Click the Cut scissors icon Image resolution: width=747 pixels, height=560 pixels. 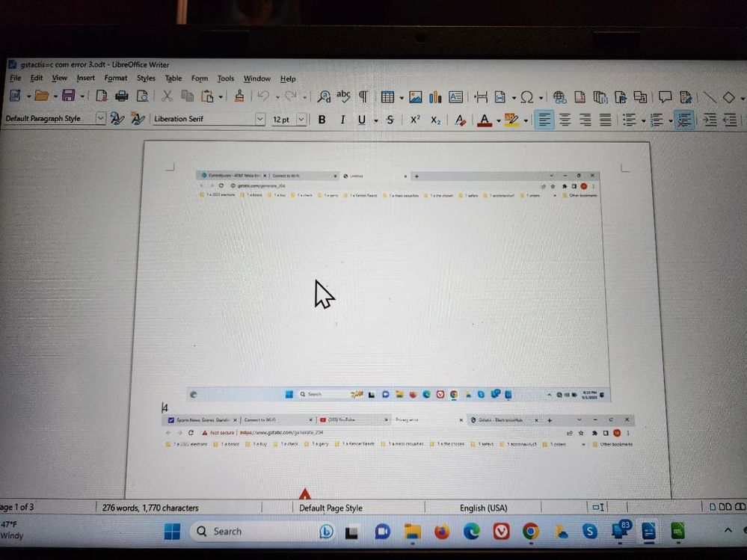click(167, 96)
